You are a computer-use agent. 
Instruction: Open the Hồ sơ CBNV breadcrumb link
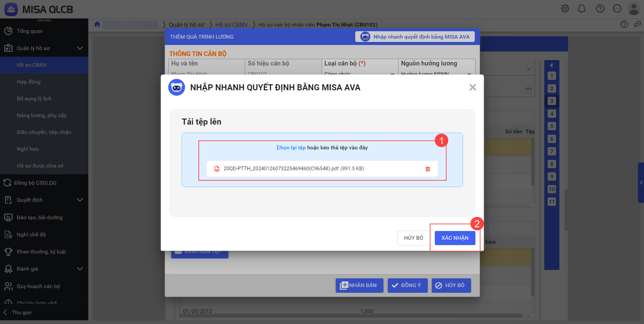[231, 25]
